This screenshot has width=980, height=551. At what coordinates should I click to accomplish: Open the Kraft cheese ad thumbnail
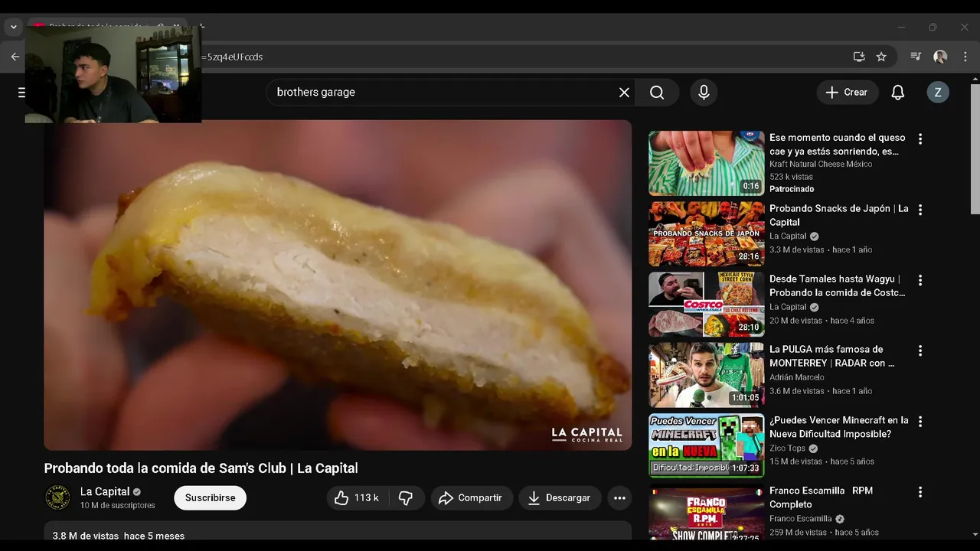[706, 163]
